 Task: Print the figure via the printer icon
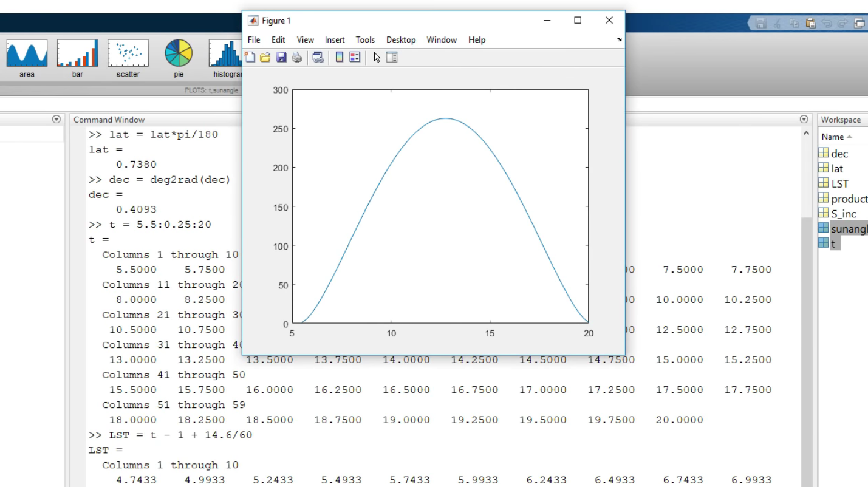pyautogui.click(x=296, y=56)
